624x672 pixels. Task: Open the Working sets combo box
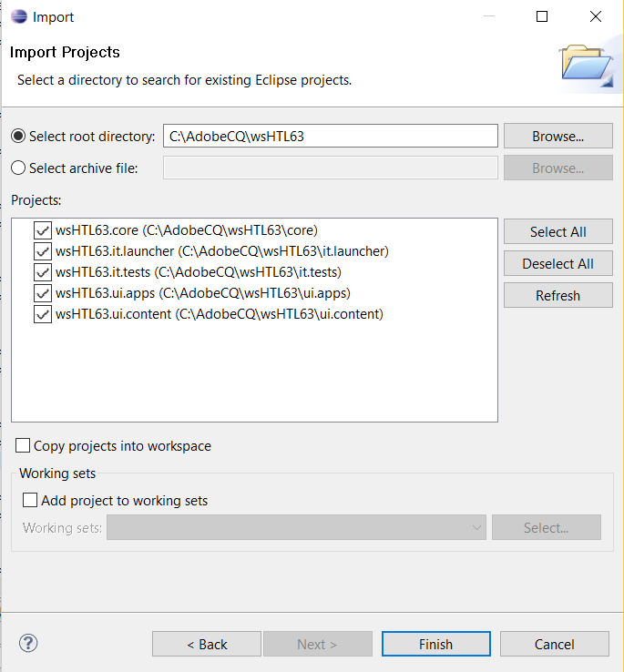[296, 527]
